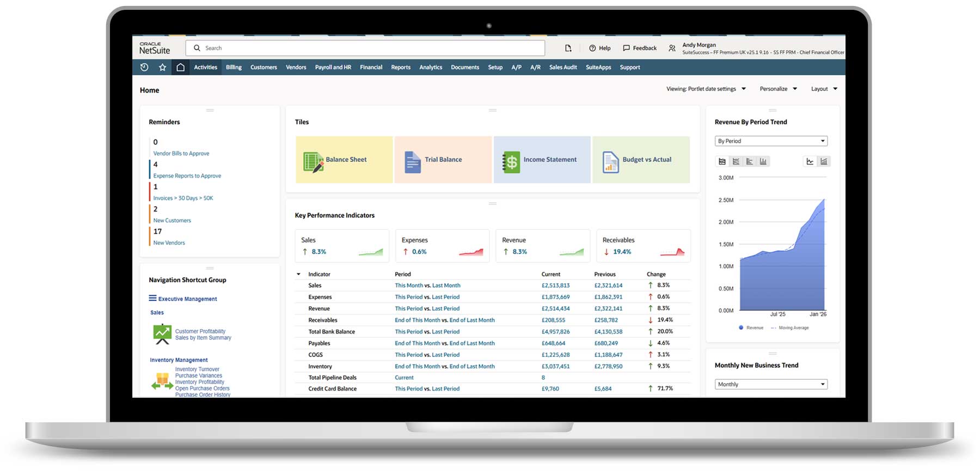Open the Reports menu

pyautogui.click(x=401, y=67)
